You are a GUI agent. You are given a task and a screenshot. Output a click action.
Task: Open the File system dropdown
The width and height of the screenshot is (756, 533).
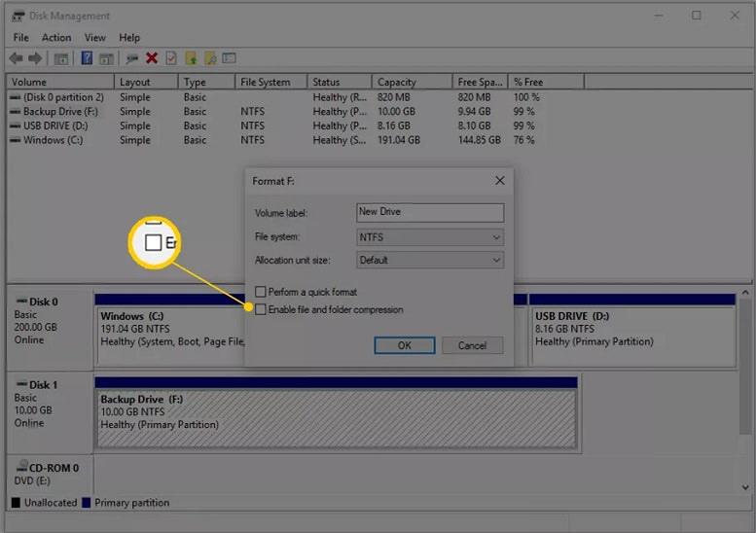point(430,237)
